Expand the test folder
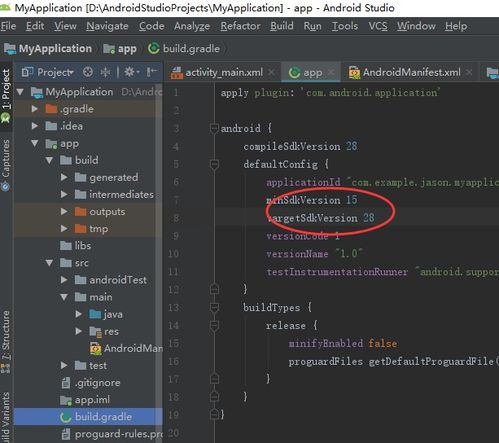This screenshot has height=443, width=499. [x=64, y=365]
